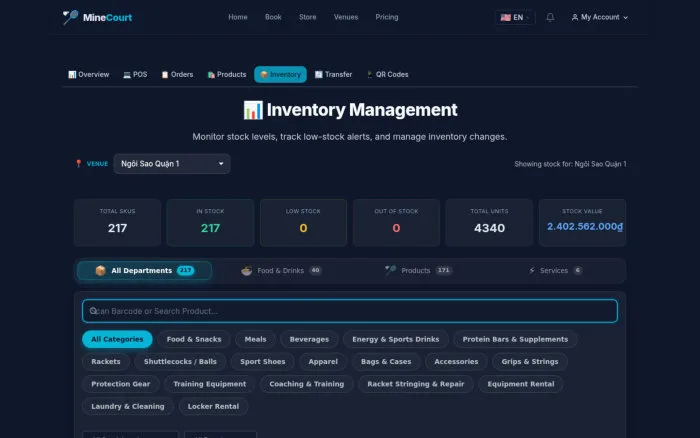Viewport: 700px width, 438px height.
Task: Filter by Accessories category
Action: point(456,362)
